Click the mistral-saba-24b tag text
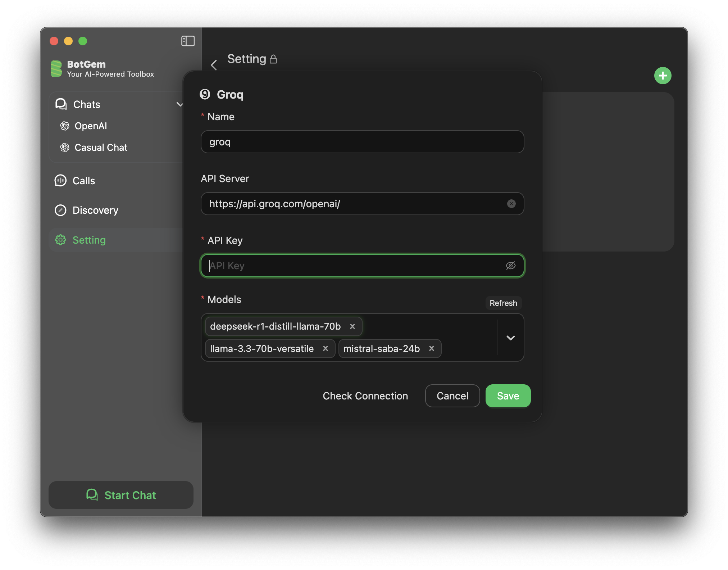The image size is (728, 570). tap(382, 348)
